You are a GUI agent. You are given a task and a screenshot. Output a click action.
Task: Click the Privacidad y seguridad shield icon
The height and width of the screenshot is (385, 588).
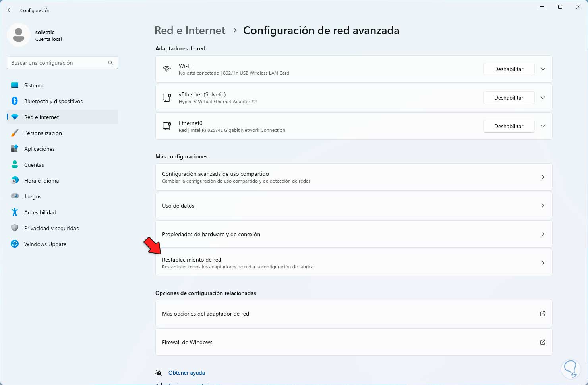(x=15, y=228)
